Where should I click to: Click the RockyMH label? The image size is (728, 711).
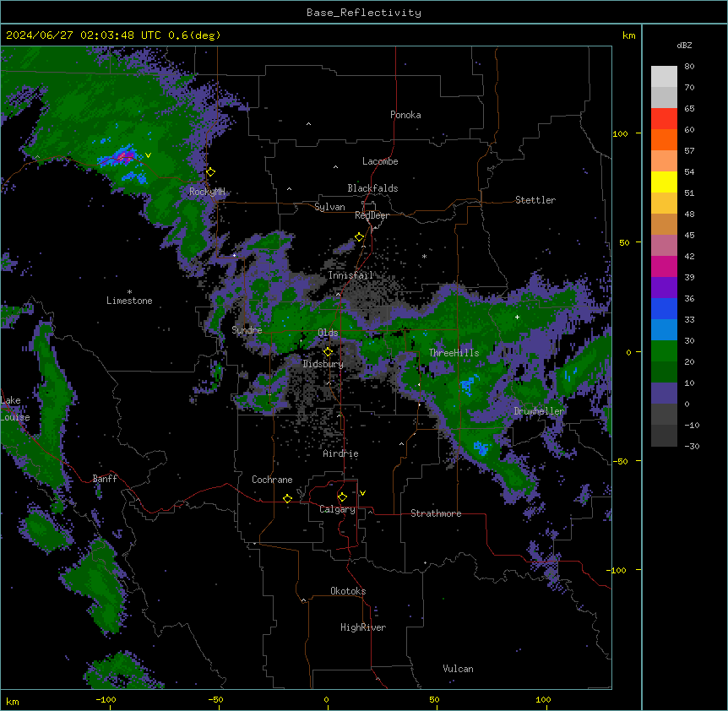point(207,192)
